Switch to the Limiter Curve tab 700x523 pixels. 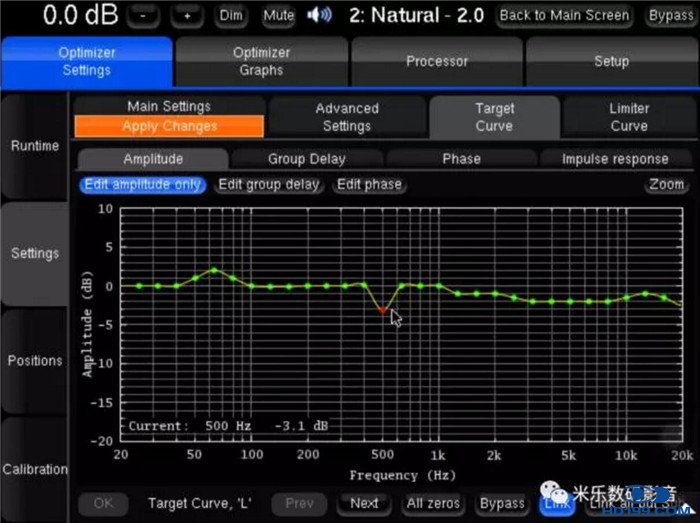(628, 117)
